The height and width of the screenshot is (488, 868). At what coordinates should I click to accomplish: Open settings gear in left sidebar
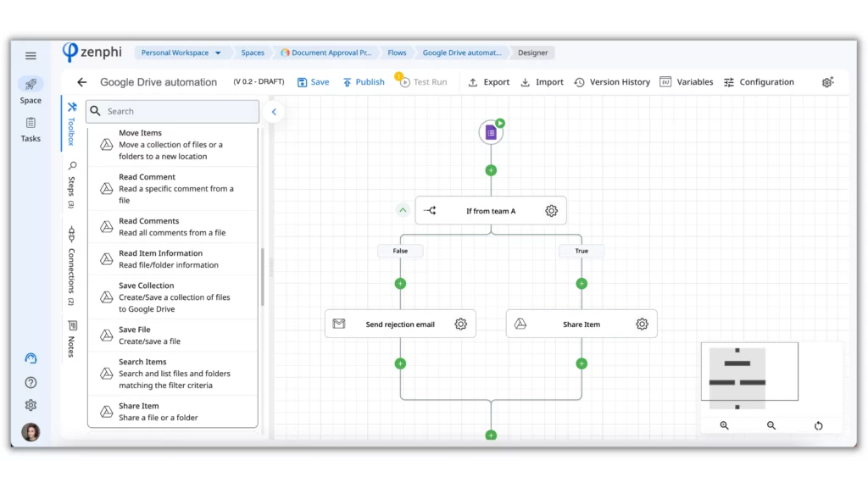point(31,406)
